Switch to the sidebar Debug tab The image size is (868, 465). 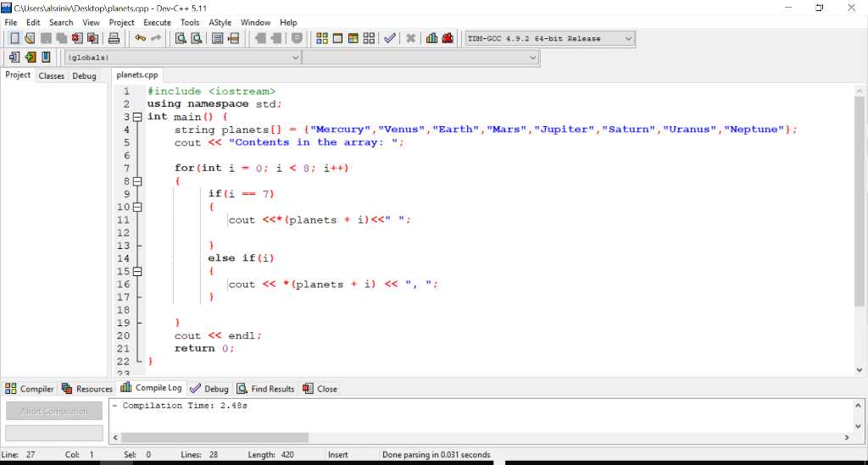[84, 75]
